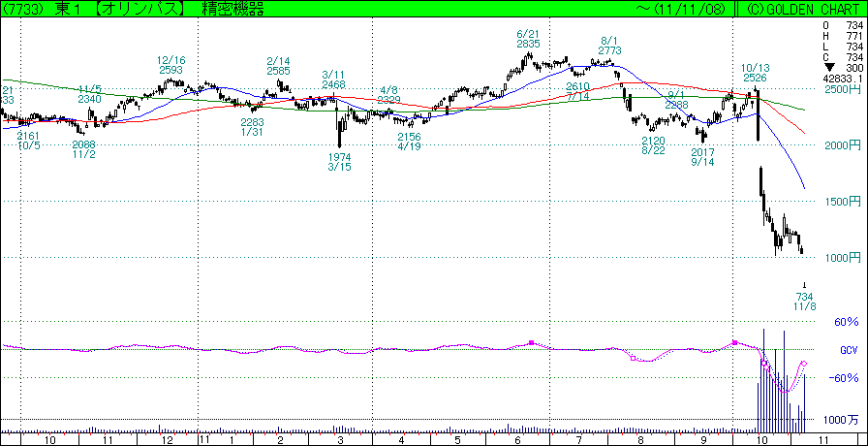Viewport: 868px width, 446px height.
Task: Click the 8/1 2773 peak annotation
Action: click(x=608, y=46)
